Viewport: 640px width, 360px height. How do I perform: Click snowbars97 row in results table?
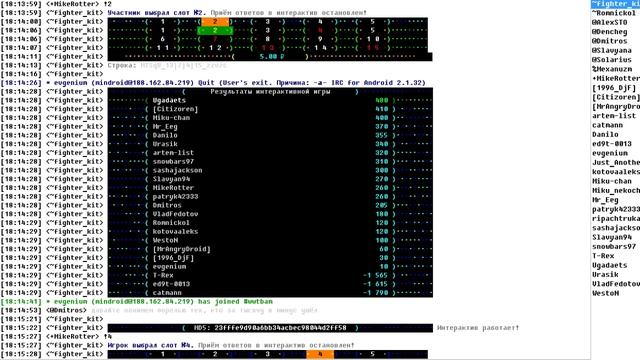pyautogui.click(x=270, y=162)
